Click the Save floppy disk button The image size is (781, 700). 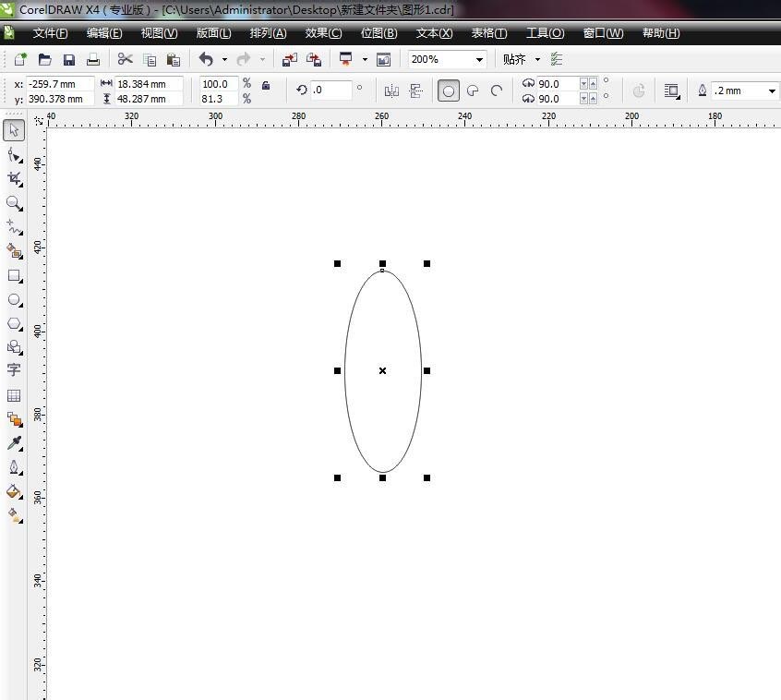tap(69, 59)
